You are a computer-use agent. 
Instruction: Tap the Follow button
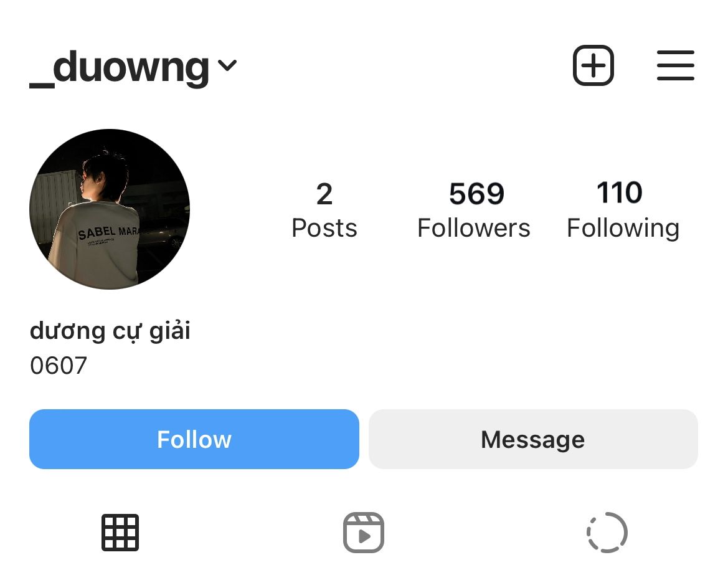point(194,439)
